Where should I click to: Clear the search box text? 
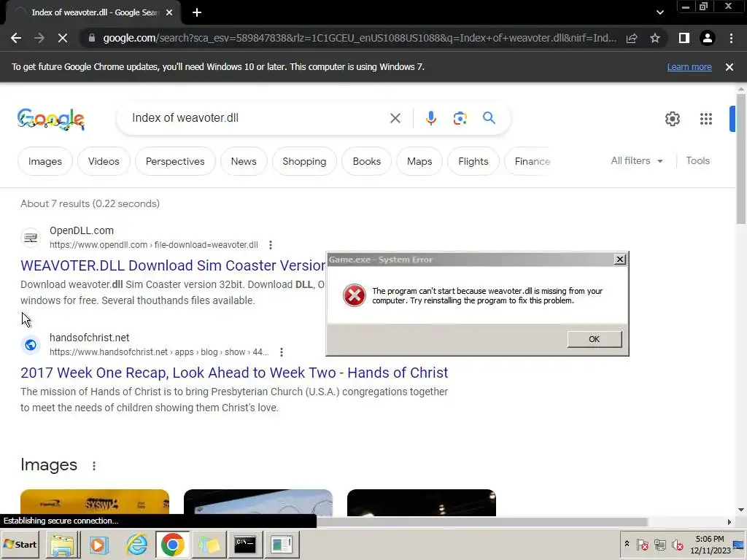[x=395, y=118]
